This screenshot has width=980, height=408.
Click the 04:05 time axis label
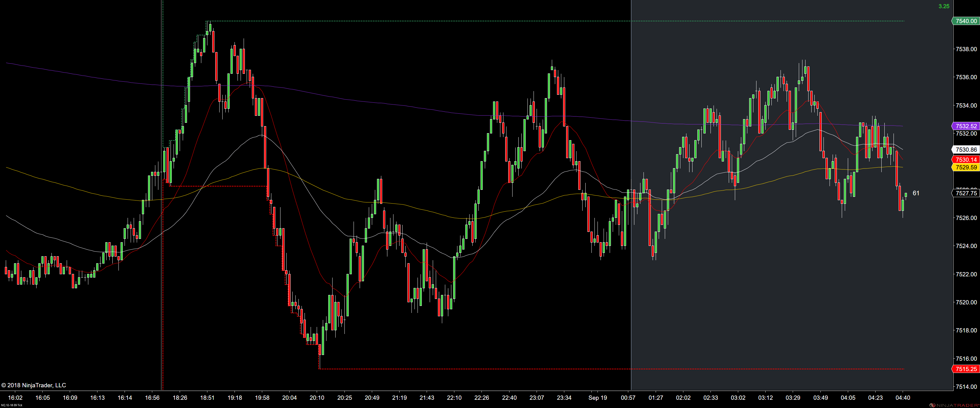848,398
